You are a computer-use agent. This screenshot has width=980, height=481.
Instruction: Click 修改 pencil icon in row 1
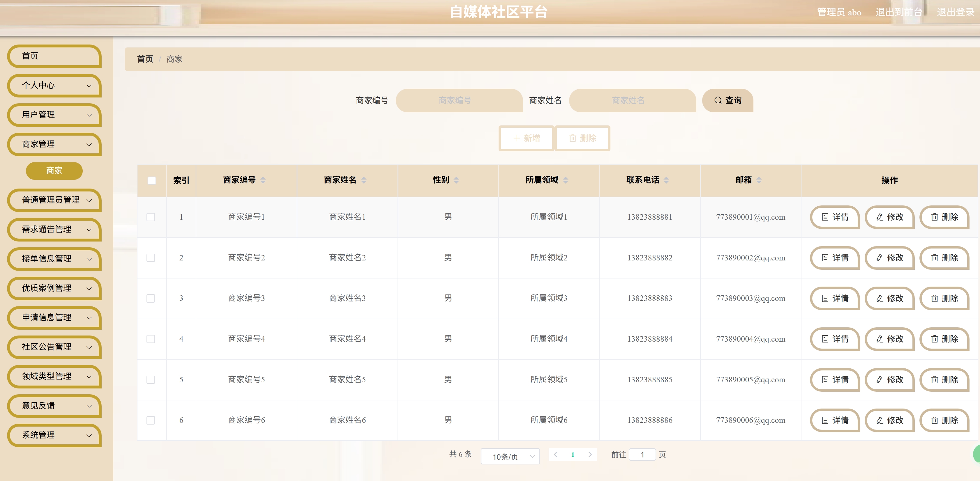click(880, 217)
